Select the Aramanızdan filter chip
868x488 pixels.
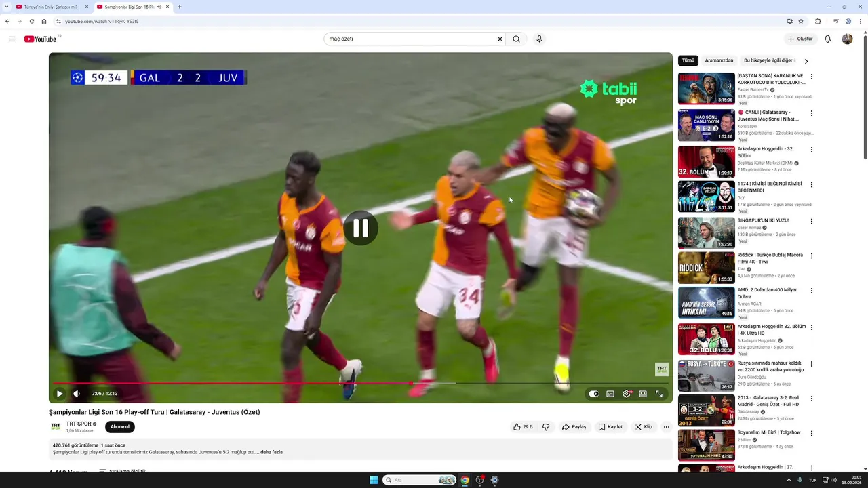[719, 60]
